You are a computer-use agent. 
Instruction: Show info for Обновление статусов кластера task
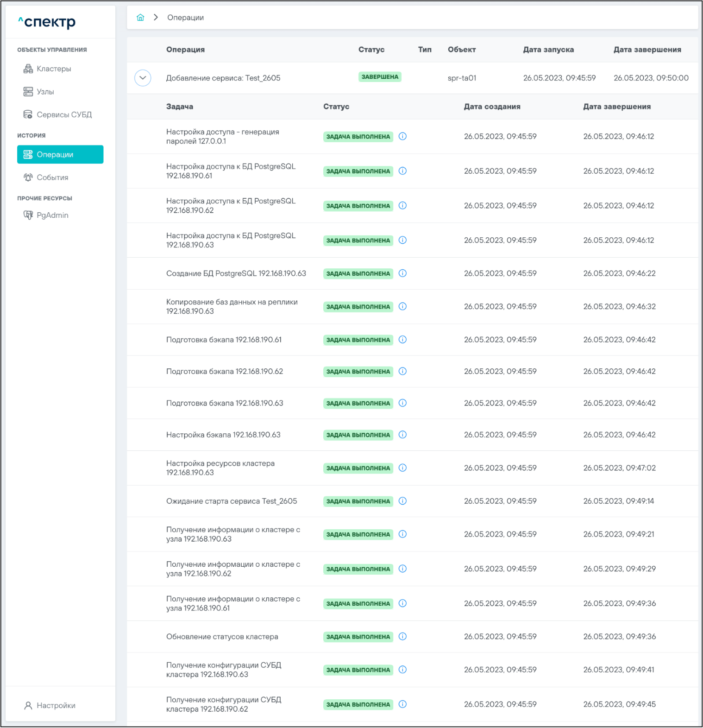pyautogui.click(x=402, y=637)
